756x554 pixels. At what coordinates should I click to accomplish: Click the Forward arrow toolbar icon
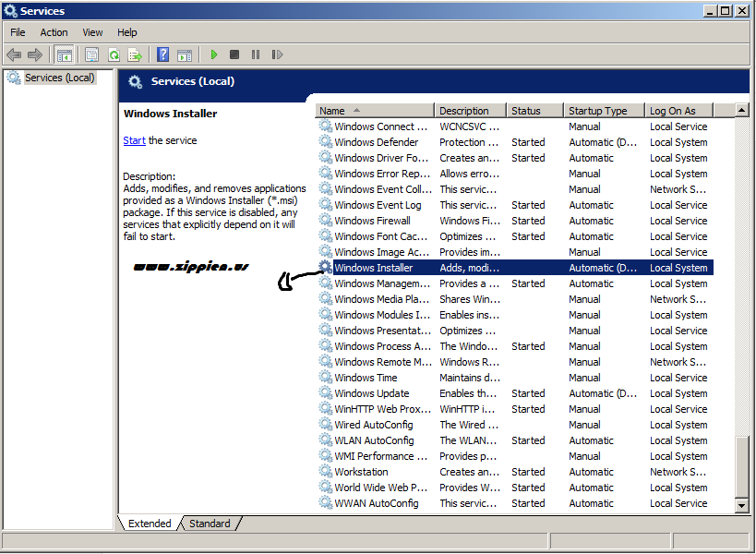pos(35,55)
